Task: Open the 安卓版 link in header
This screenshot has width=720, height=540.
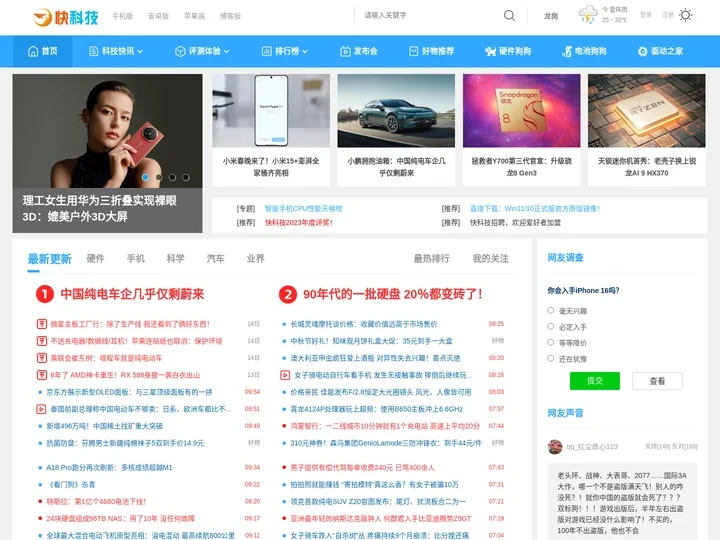Action: [158, 16]
